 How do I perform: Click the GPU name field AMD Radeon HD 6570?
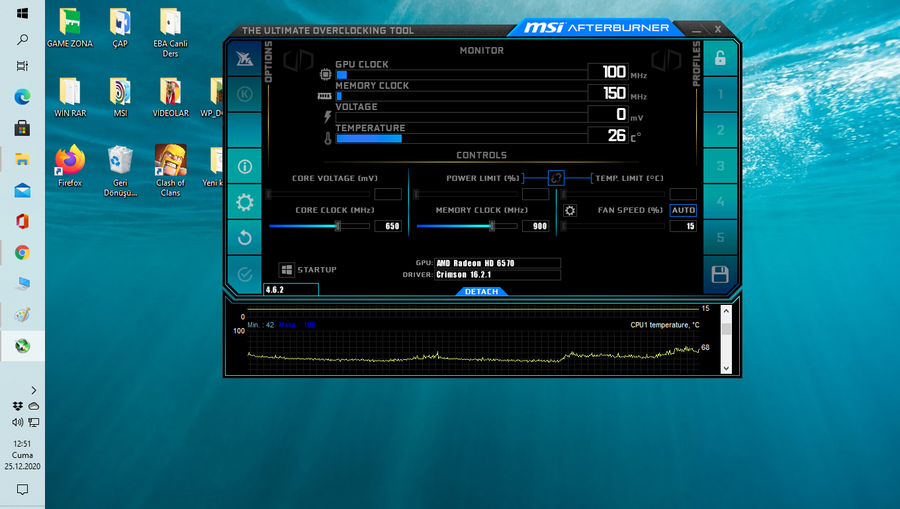point(497,263)
